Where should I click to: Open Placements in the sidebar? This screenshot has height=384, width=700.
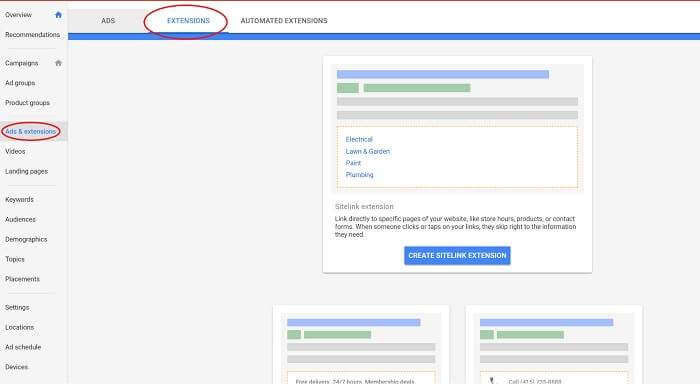coord(22,279)
